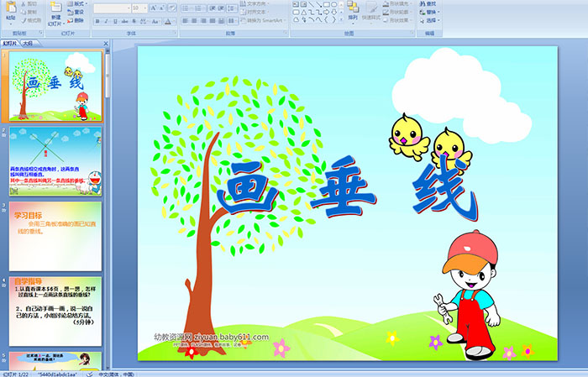Click the Bullets list icon
The width and height of the screenshot is (588, 377).
pos(186,8)
